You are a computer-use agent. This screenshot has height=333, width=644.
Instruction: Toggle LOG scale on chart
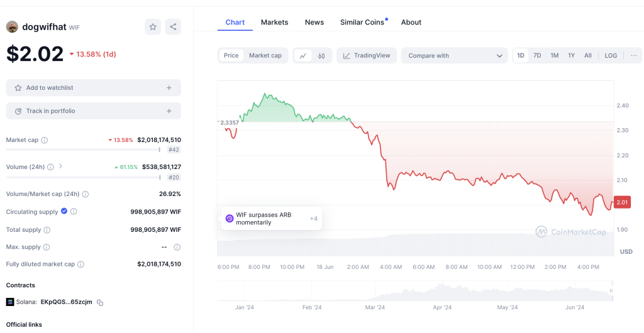(611, 56)
